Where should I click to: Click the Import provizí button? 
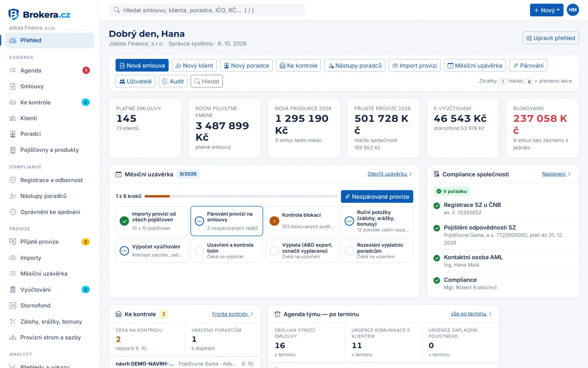pyautogui.click(x=415, y=66)
